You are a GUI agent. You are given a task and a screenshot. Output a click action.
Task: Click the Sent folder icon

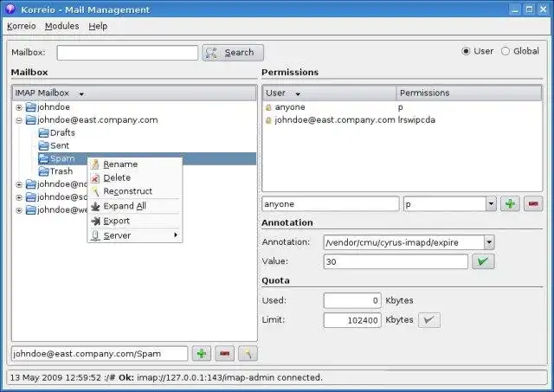[x=44, y=145]
